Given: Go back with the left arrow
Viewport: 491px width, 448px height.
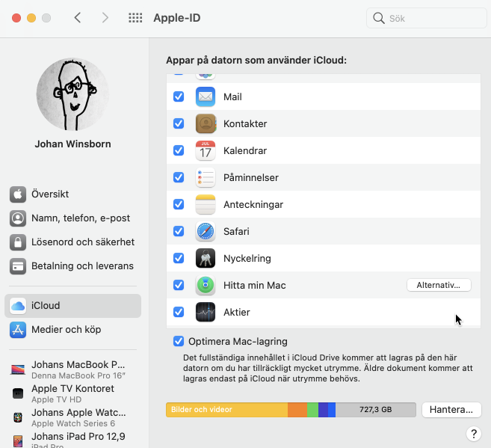Looking at the screenshot, I should click(78, 18).
